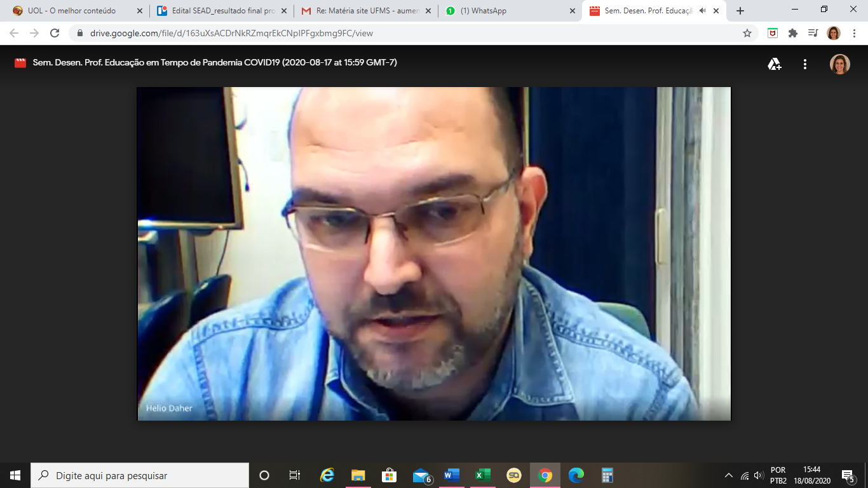Viewport: 868px width, 488px height.
Task: Click the Windows search box
Action: pos(140,475)
